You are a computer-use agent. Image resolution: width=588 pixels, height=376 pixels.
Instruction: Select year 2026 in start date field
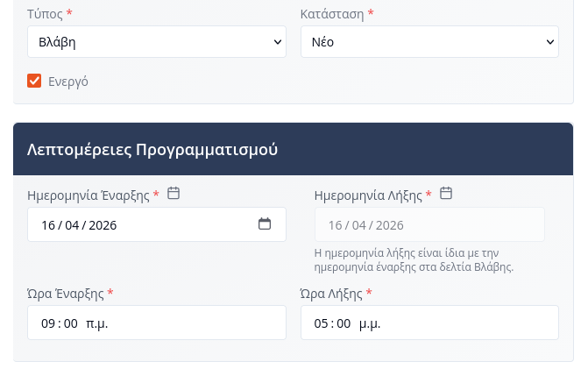click(x=103, y=225)
